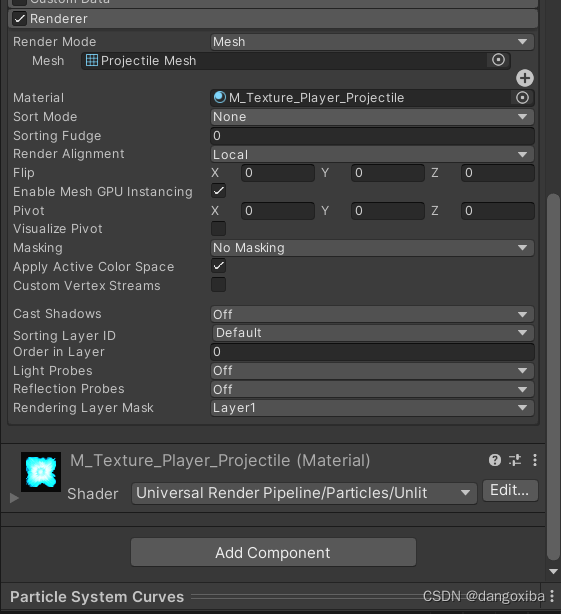Click the inspector vertical scrollbar
Viewport: 561px width, 614px height.
tap(553, 377)
